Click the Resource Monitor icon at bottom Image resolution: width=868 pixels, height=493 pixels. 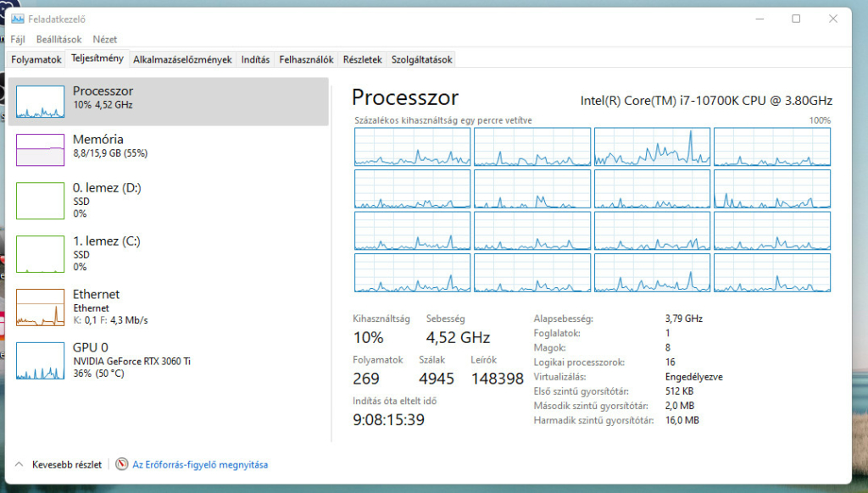click(122, 464)
